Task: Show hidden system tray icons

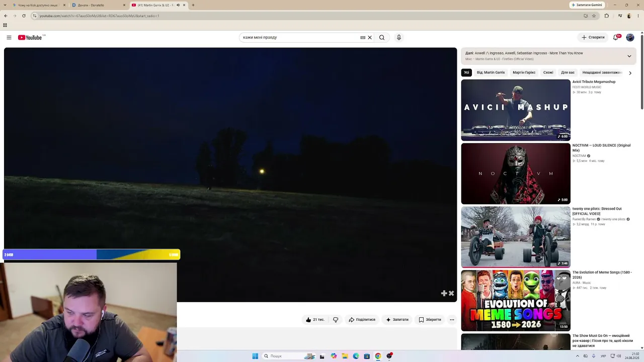Action: point(577,356)
